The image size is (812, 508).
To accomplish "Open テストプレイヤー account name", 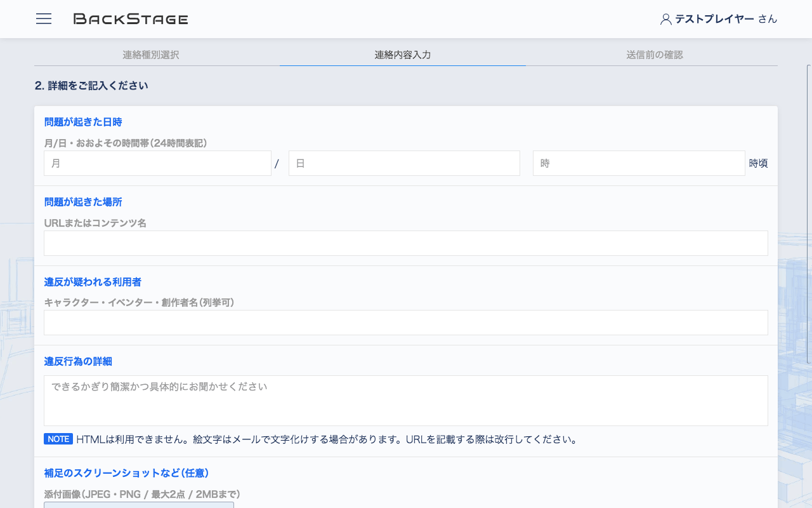I will pyautogui.click(x=714, y=19).
